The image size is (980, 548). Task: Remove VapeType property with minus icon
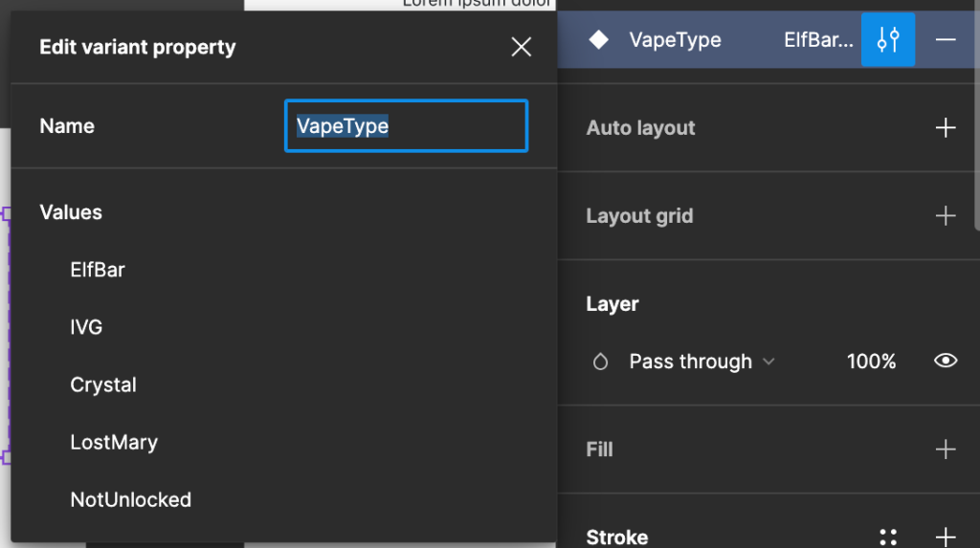click(x=945, y=40)
